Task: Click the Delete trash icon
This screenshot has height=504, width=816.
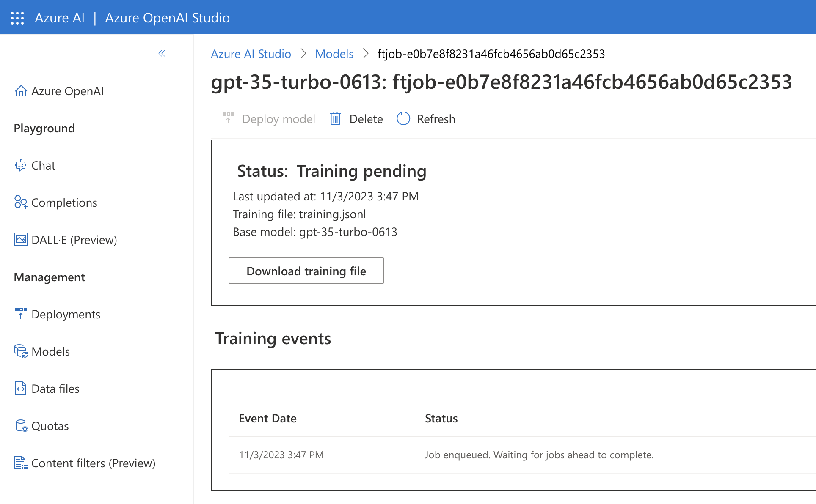Action: click(335, 119)
